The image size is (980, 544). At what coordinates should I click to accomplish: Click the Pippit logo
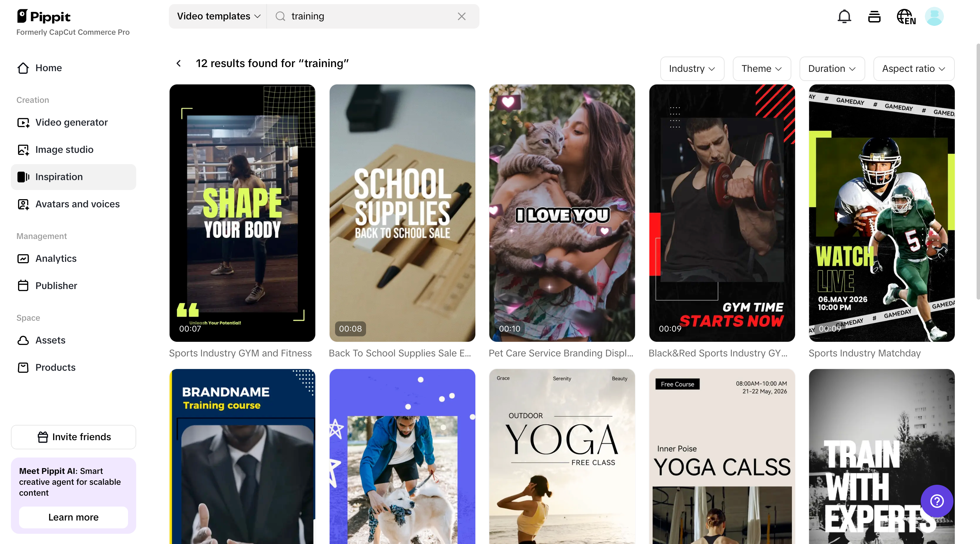pyautogui.click(x=44, y=16)
